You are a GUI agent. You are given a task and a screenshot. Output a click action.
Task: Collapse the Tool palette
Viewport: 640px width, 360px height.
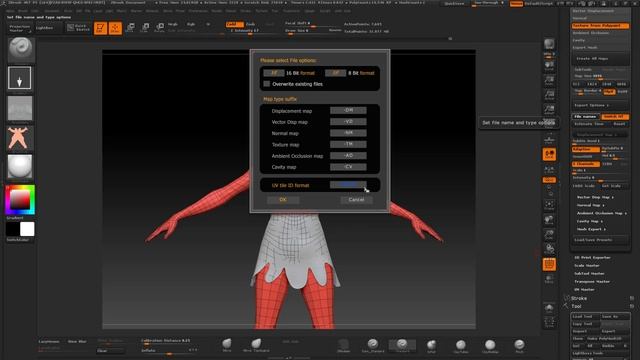tap(576, 306)
